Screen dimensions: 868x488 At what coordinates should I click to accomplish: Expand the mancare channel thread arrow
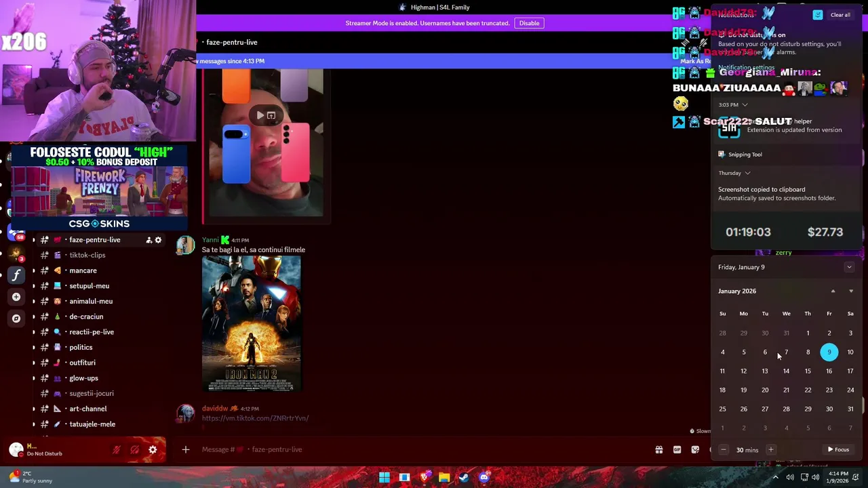click(x=34, y=270)
